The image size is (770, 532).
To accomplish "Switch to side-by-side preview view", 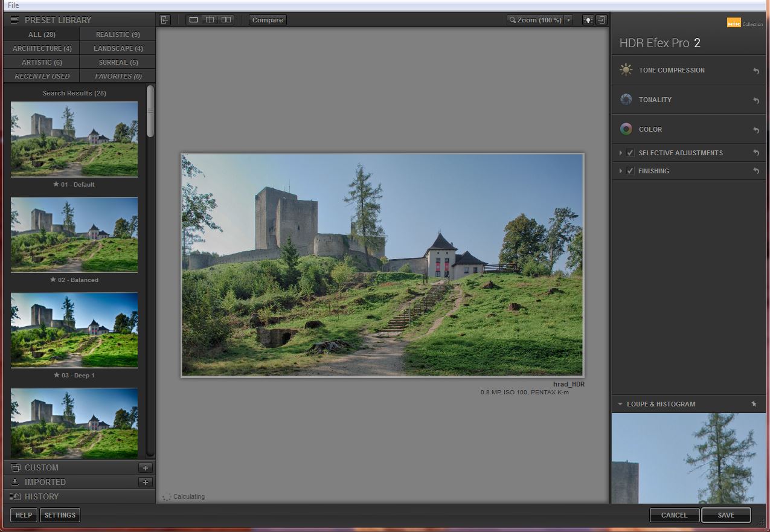I will coord(226,20).
